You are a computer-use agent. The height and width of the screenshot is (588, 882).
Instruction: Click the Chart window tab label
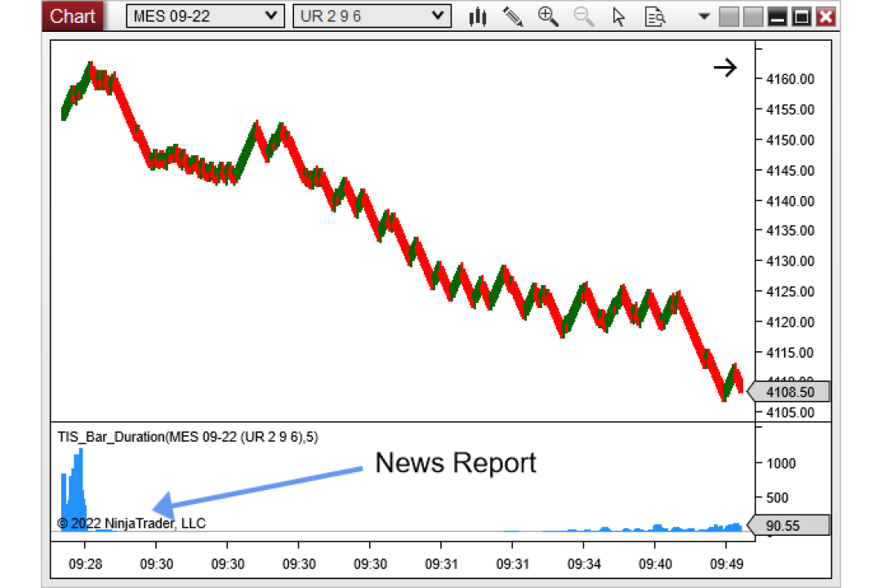(72, 16)
